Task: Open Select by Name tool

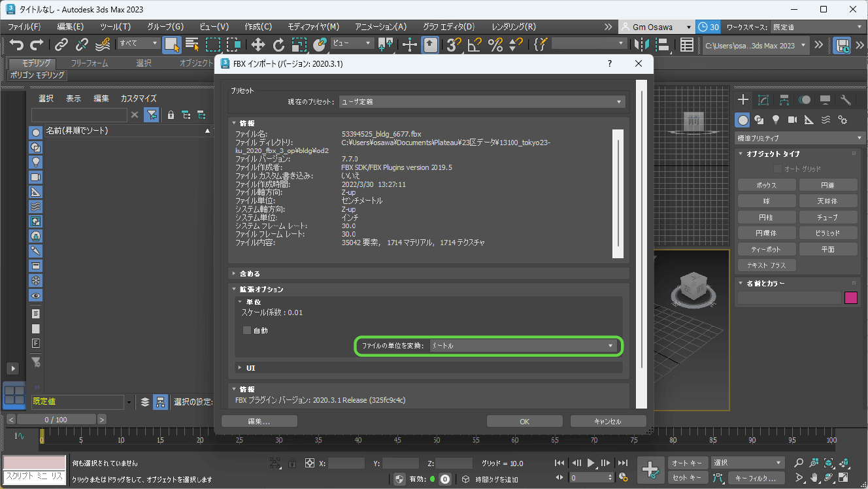Action: (x=192, y=44)
